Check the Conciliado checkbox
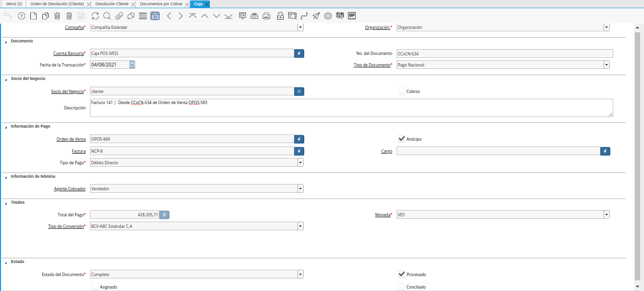 (x=402, y=287)
